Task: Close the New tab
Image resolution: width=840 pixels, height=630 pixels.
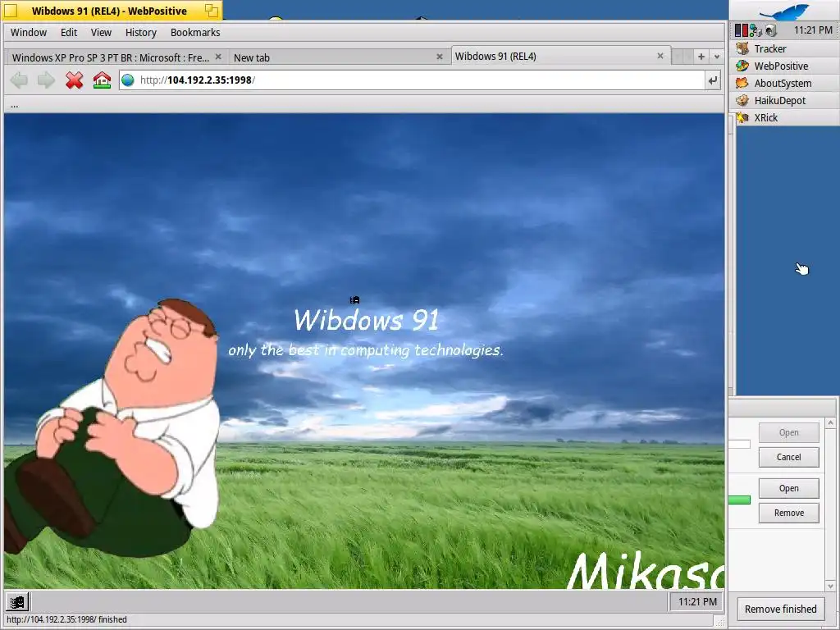Action: point(440,57)
